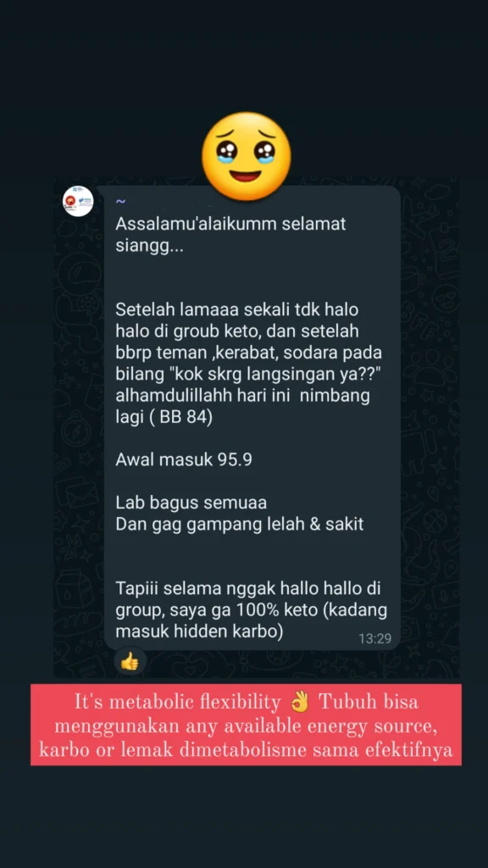Tap the thumbs-up reaction below message
The image size is (488, 868).
tap(130, 661)
